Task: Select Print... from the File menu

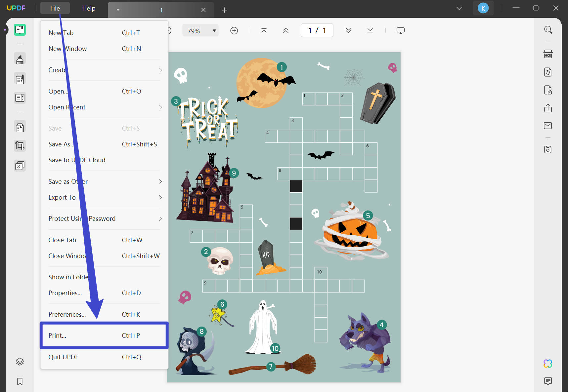Action: [105, 335]
